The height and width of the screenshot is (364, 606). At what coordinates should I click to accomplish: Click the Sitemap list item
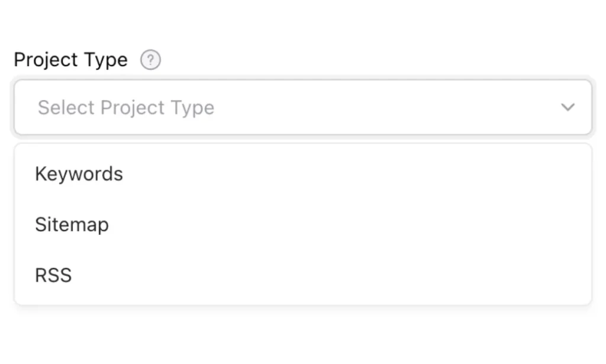(x=303, y=224)
